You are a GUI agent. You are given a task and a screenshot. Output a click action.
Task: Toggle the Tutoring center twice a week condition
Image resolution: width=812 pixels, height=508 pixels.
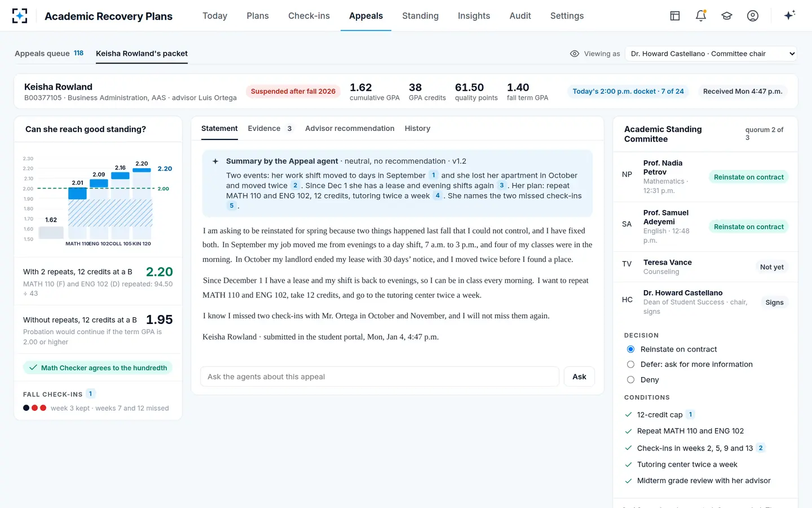[x=628, y=465]
